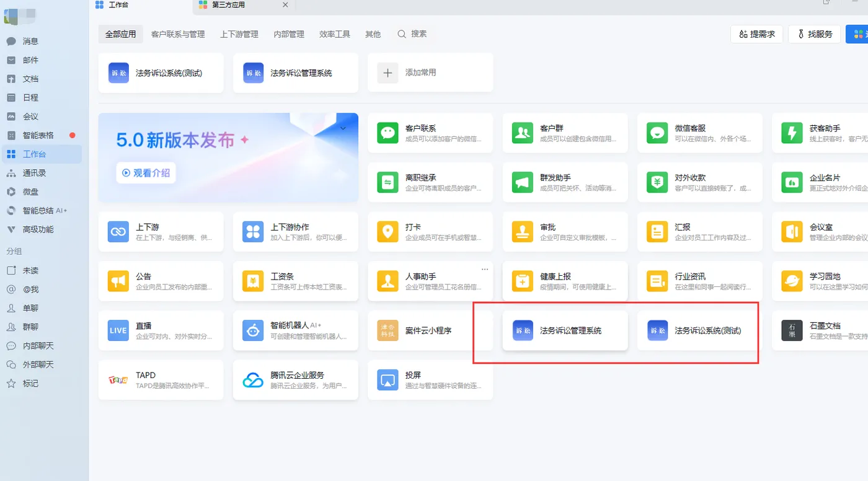Open the 离职继承 app
This screenshot has width=868, height=481.
(430, 182)
